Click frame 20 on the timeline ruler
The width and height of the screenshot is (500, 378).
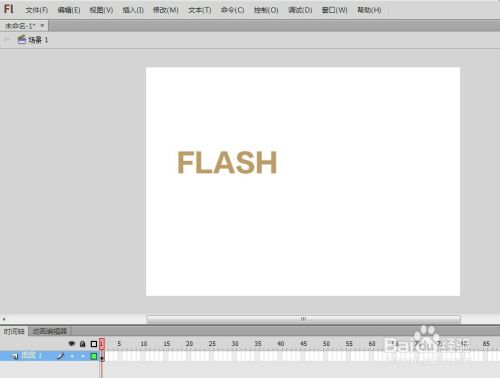(x=189, y=343)
